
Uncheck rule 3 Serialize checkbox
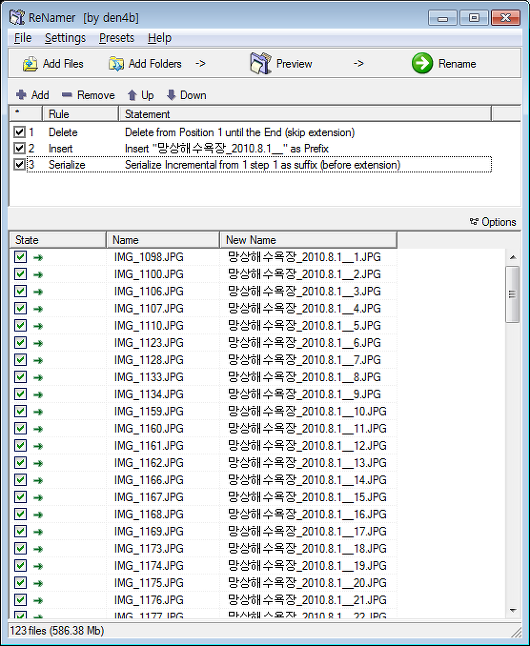tap(19, 164)
